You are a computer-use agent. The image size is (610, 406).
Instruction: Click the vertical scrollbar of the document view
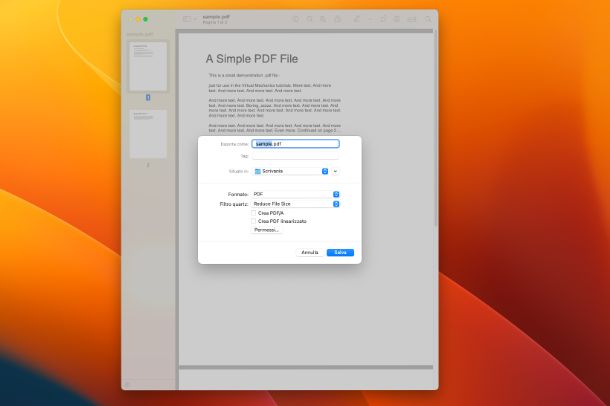click(x=435, y=128)
